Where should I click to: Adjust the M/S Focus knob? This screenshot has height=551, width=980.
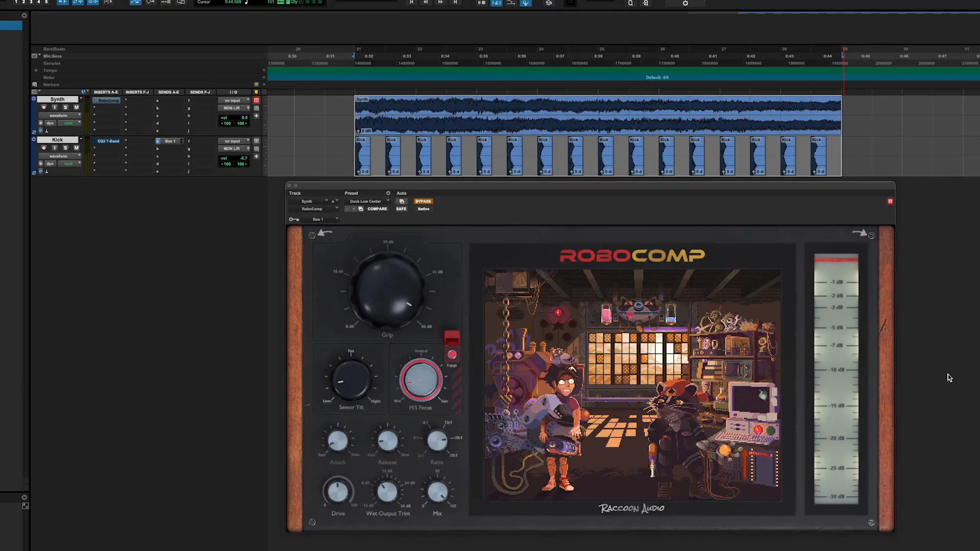click(x=421, y=380)
